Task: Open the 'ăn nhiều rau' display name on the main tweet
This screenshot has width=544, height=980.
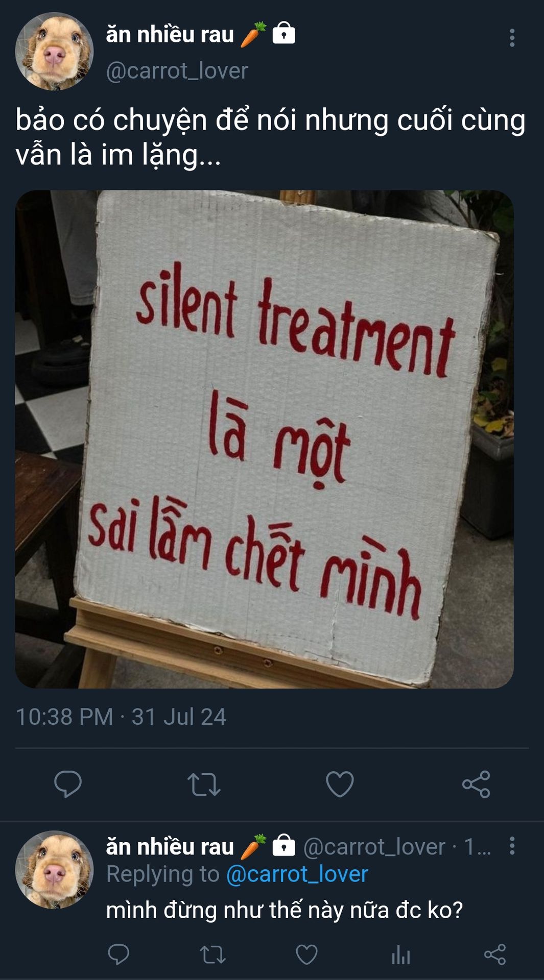Action: point(170,35)
